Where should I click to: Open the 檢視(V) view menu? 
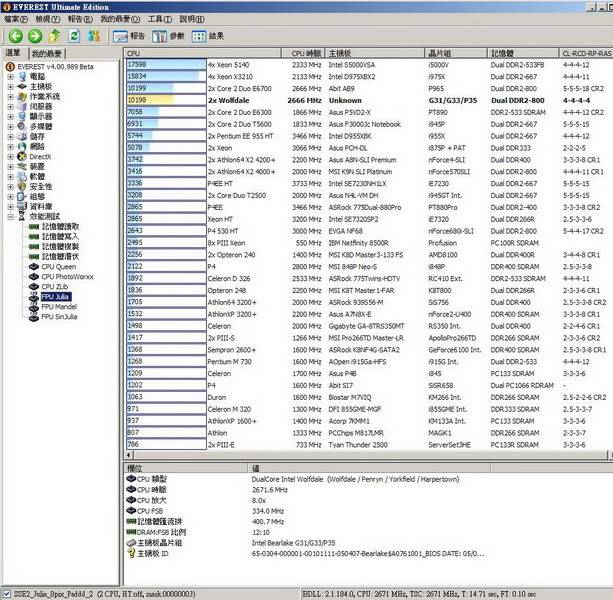click(x=48, y=19)
